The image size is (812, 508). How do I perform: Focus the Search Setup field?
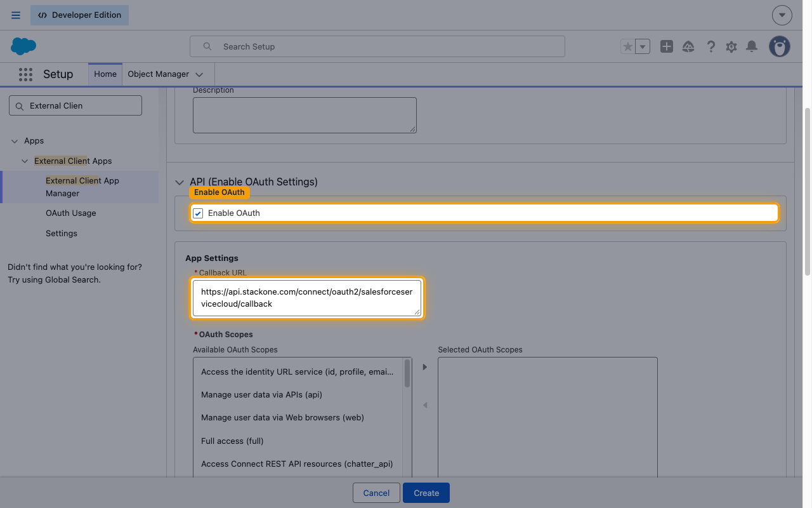377,46
